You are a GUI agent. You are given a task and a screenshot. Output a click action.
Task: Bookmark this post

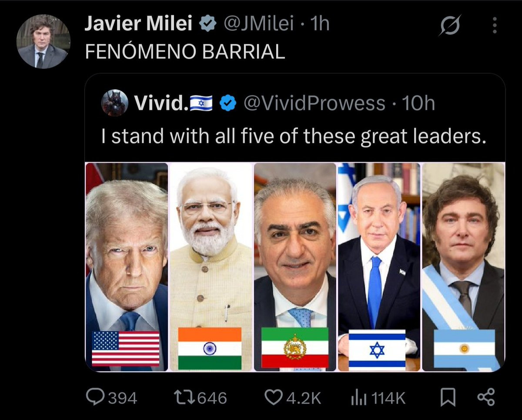[x=447, y=397]
